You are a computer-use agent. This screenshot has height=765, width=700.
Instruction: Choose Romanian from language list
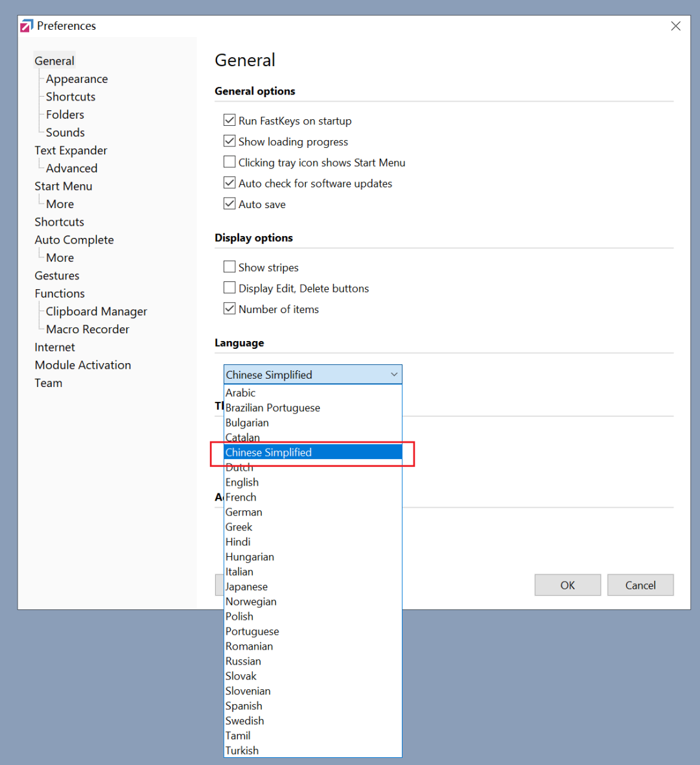pos(312,646)
